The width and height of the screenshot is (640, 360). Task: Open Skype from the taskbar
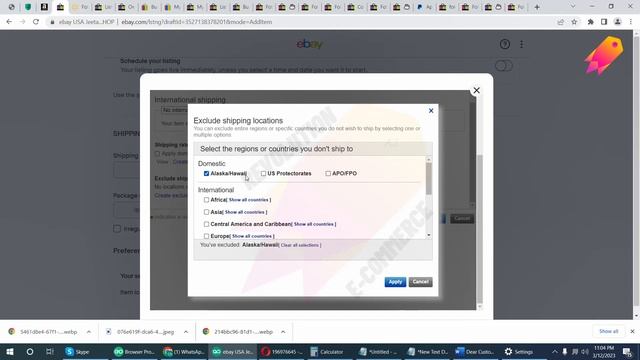(x=78, y=351)
